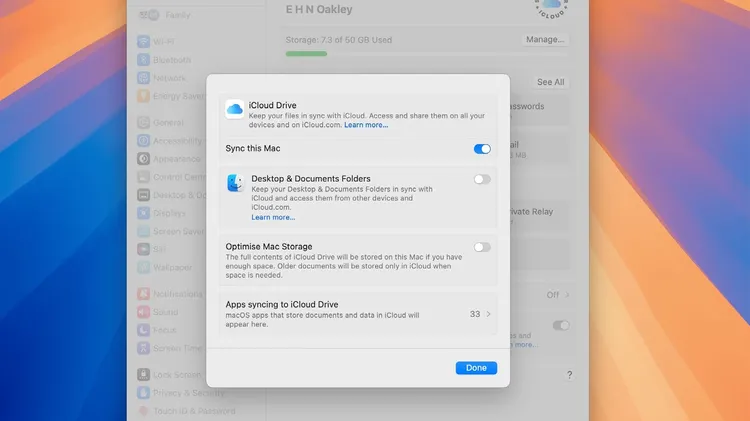Screen dimensions: 750x421
Task: Open Apps syncing to iCloud Drive chevron
Action: (488, 314)
